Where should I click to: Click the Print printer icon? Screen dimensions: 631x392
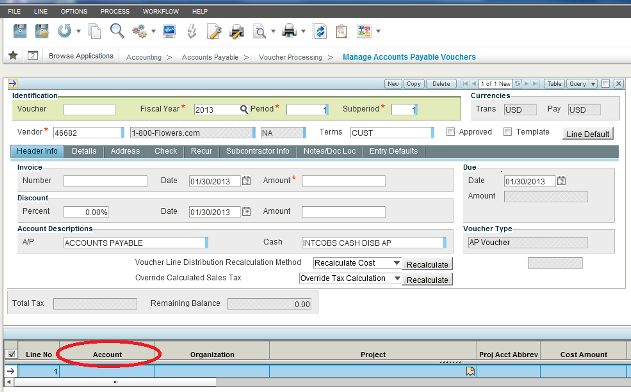[x=289, y=31]
